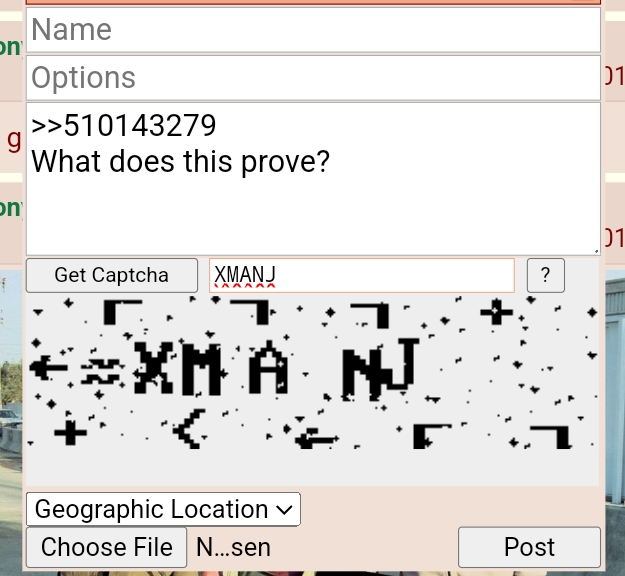Submit with the Post button
This screenshot has width=625, height=576.
pos(529,547)
